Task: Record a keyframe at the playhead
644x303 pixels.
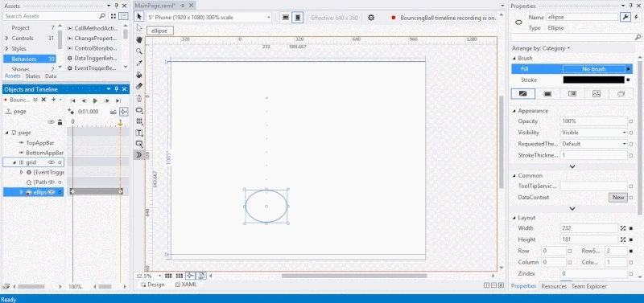Action: pos(71,112)
